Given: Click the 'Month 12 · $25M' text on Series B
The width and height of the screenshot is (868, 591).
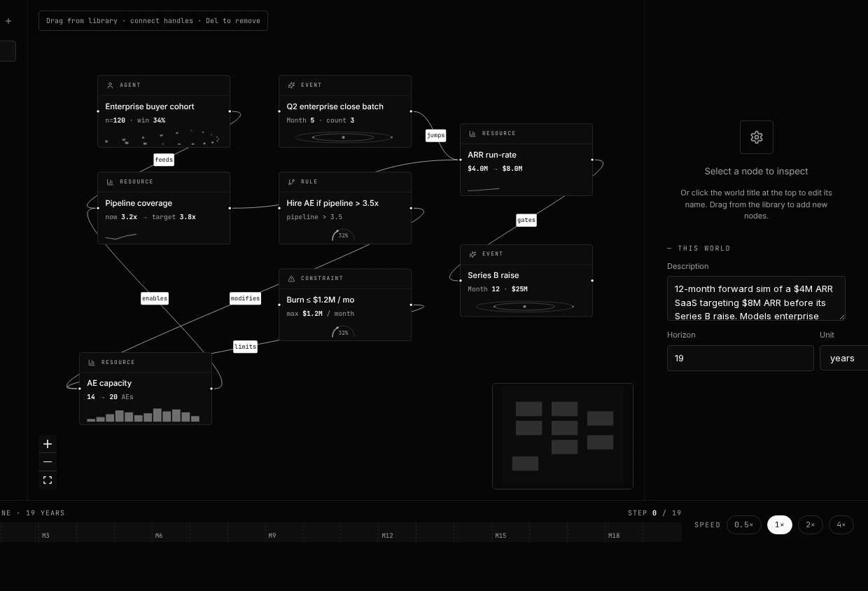Looking at the screenshot, I should click(498, 289).
